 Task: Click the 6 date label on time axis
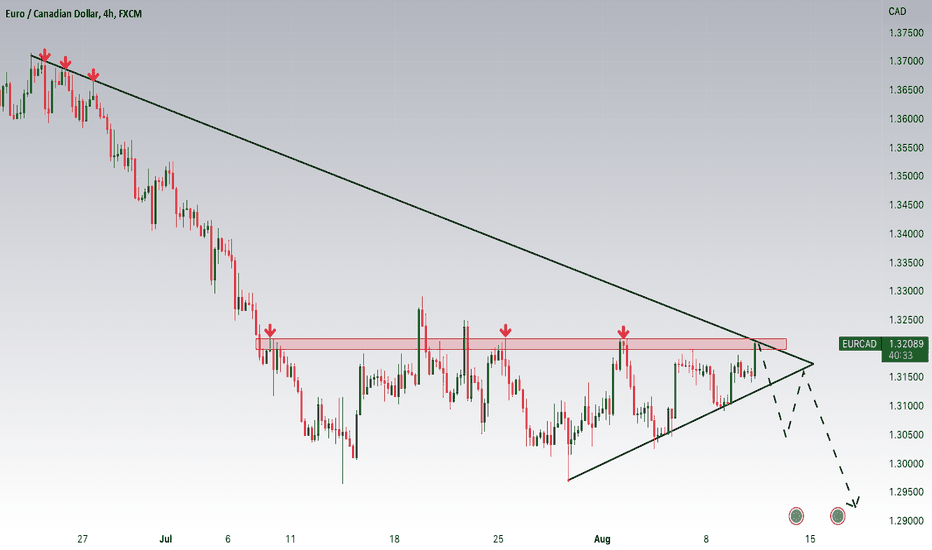pyautogui.click(x=228, y=539)
